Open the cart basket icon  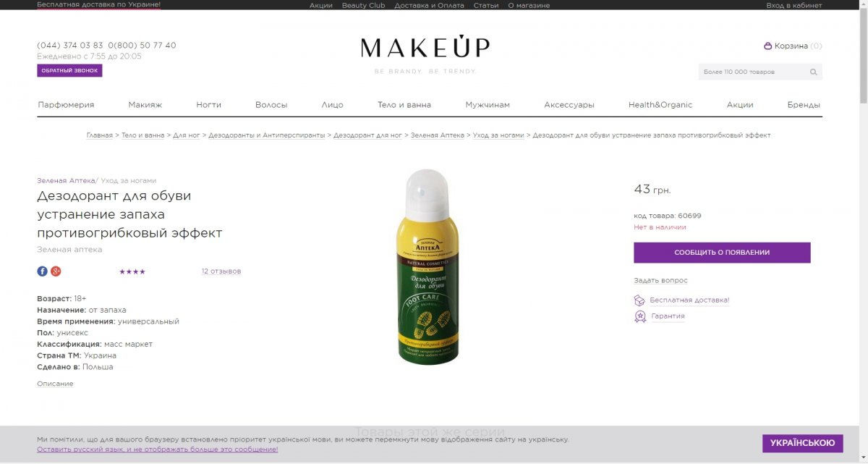point(767,46)
